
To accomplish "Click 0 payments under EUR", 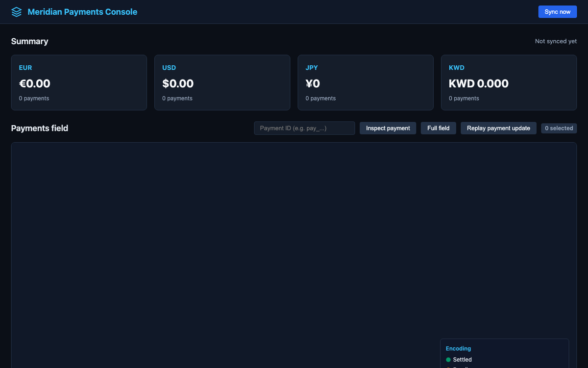I will click(34, 98).
